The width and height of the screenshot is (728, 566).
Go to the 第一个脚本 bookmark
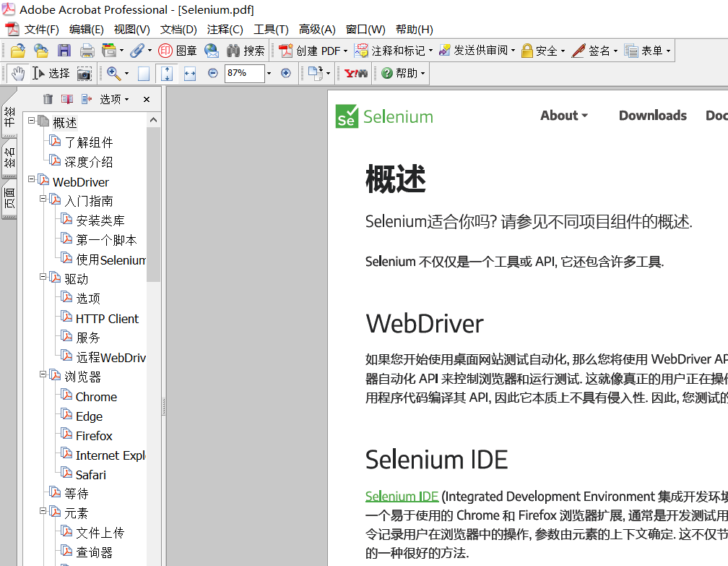pos(106,240)
